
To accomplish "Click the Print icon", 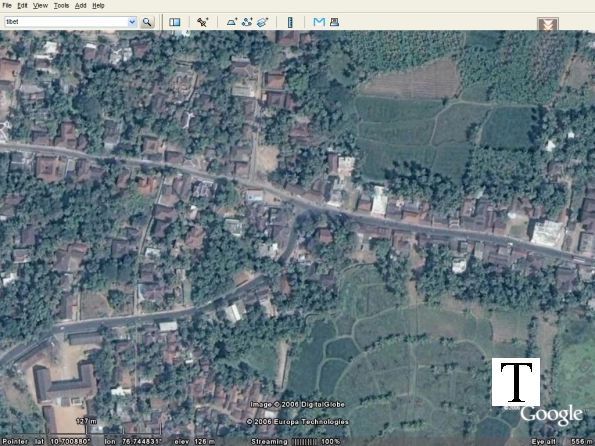I will tap(334, 22).
